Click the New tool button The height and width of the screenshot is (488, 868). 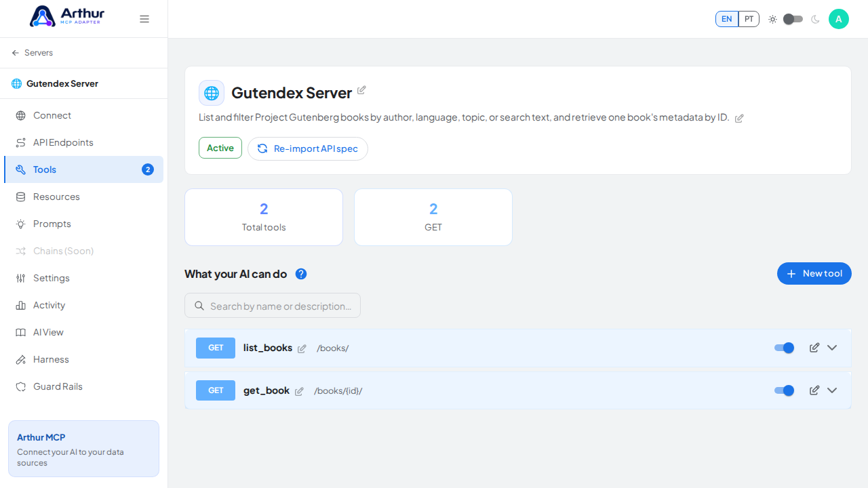[814, 274]
